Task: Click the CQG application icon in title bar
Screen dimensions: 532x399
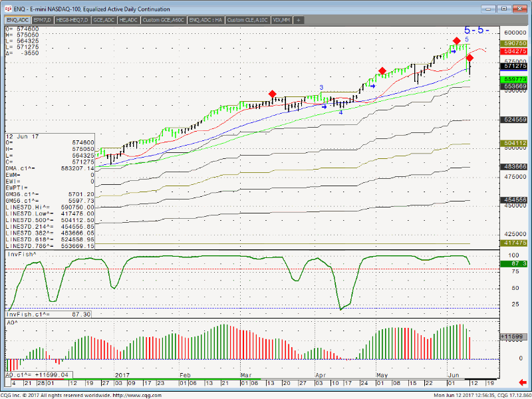Action: coord(9,9)
